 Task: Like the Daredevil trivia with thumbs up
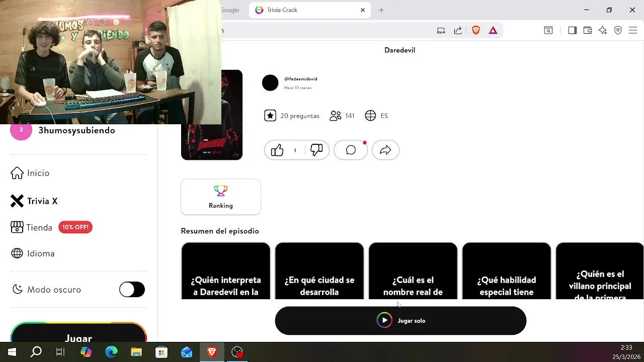point(277,150)
